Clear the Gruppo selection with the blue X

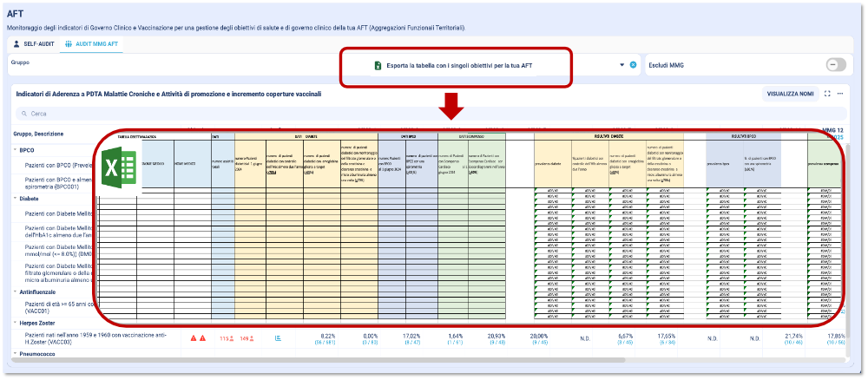(634, 65)
